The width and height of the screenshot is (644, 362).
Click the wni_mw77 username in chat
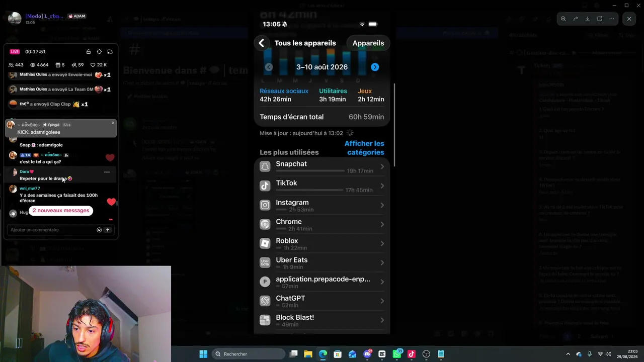[30, 189]
